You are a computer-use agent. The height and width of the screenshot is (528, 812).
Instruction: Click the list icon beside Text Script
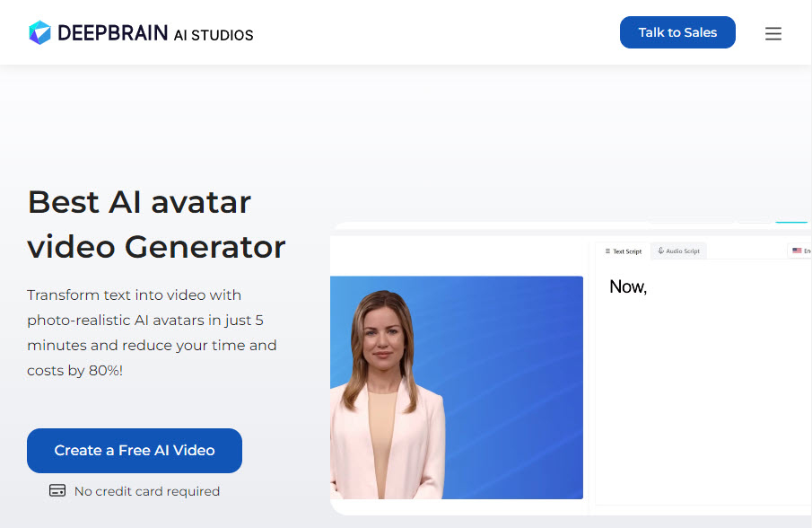pos(607,251)
